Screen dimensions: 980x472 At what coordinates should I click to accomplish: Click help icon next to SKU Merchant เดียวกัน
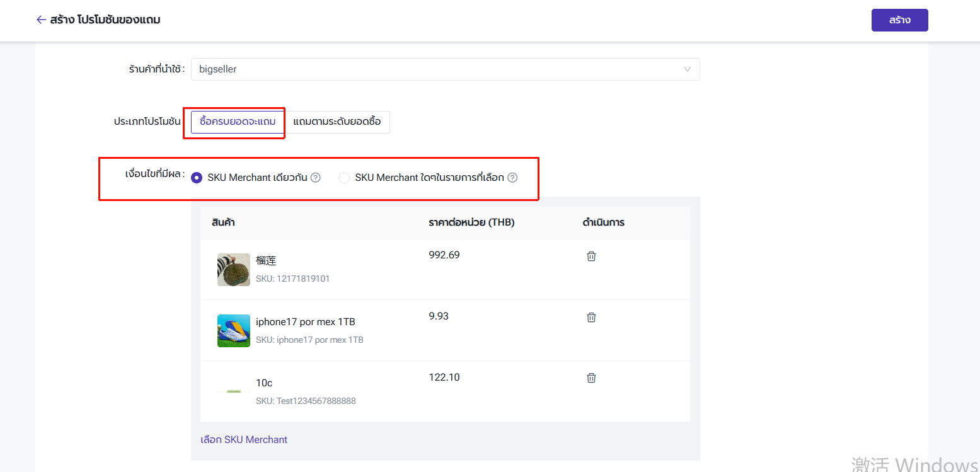click(x=316, y=178)
